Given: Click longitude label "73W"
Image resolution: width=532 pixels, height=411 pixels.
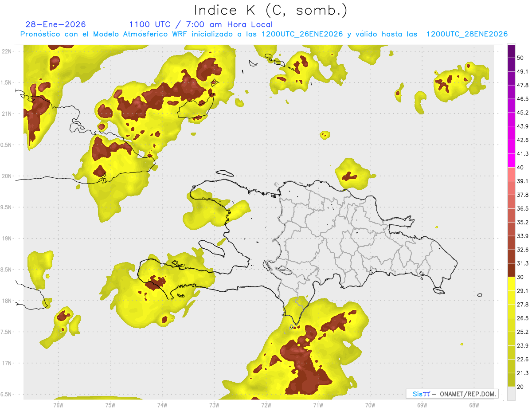Looking at the screenshot, I should point(214,405).
